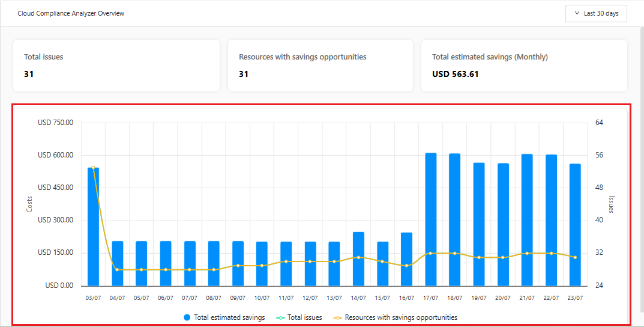Click the Cloud Compliance Analyzer Overview title

pyautogui.click(x=71, y=13)
